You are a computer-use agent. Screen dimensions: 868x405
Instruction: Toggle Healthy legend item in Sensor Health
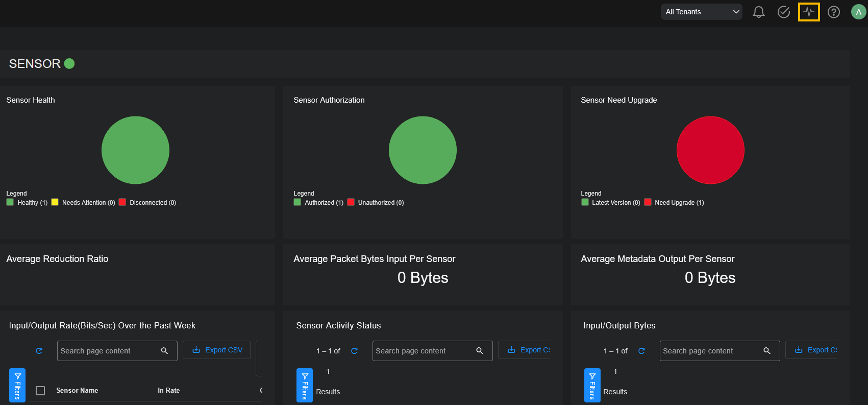28,203
